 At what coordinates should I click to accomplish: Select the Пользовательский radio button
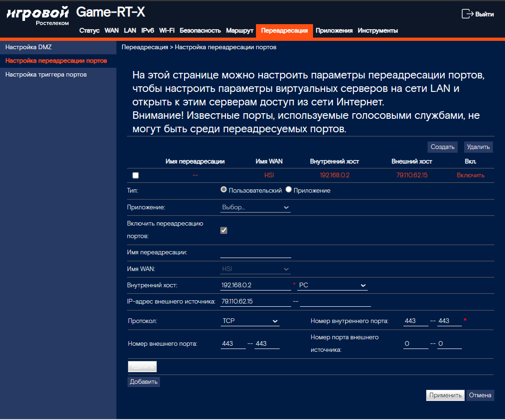[x=224, y=190]
